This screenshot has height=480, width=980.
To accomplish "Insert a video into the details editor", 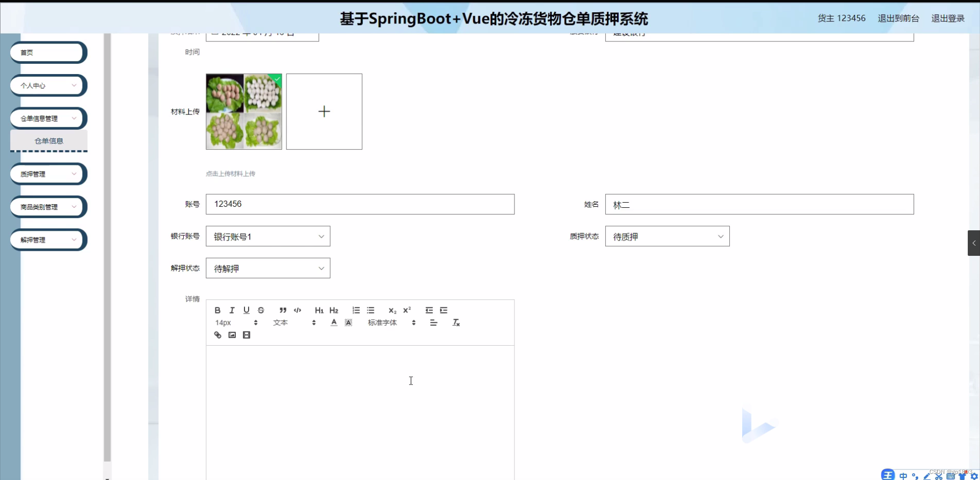I will click(x=247, y=334).
